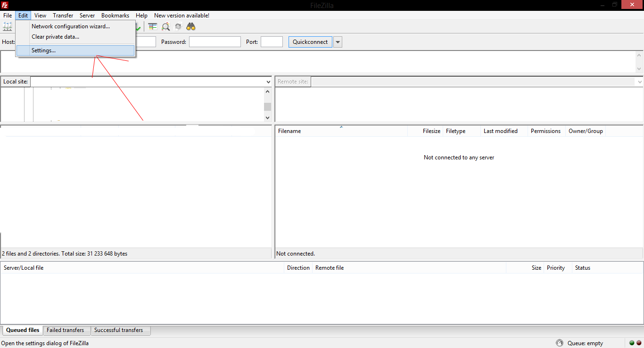The height and width of the screenshot is (348, 644).
Task: Choose Clear private data... entry
Action: coord(75,37)
